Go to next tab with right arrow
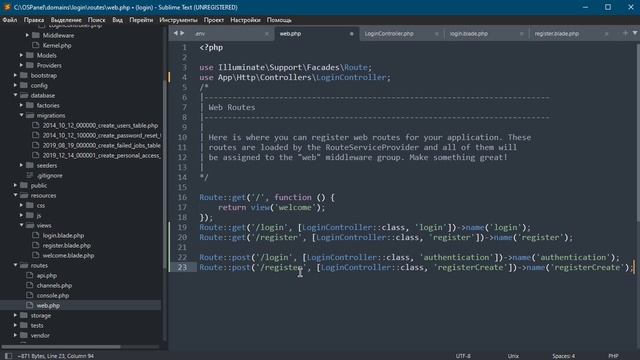Image resolution: width=640 pixels, height=360 pixels. tap(182, 33)
